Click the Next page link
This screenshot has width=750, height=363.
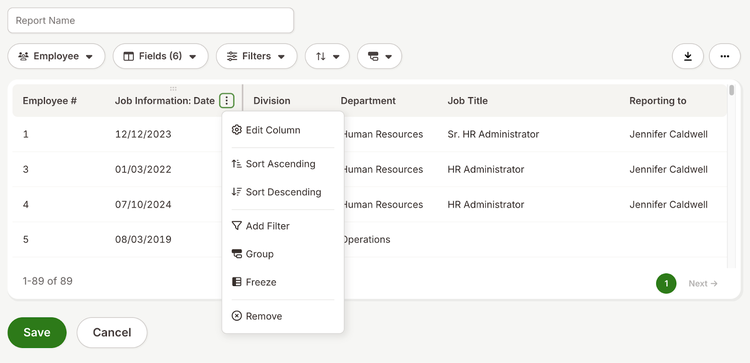click(x=703, y=284)
